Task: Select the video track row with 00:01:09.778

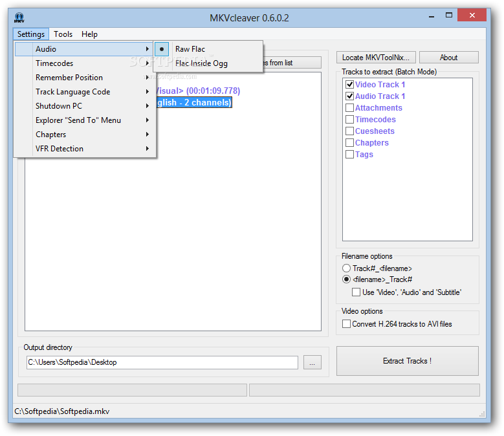Action: [x=198, y=91]
